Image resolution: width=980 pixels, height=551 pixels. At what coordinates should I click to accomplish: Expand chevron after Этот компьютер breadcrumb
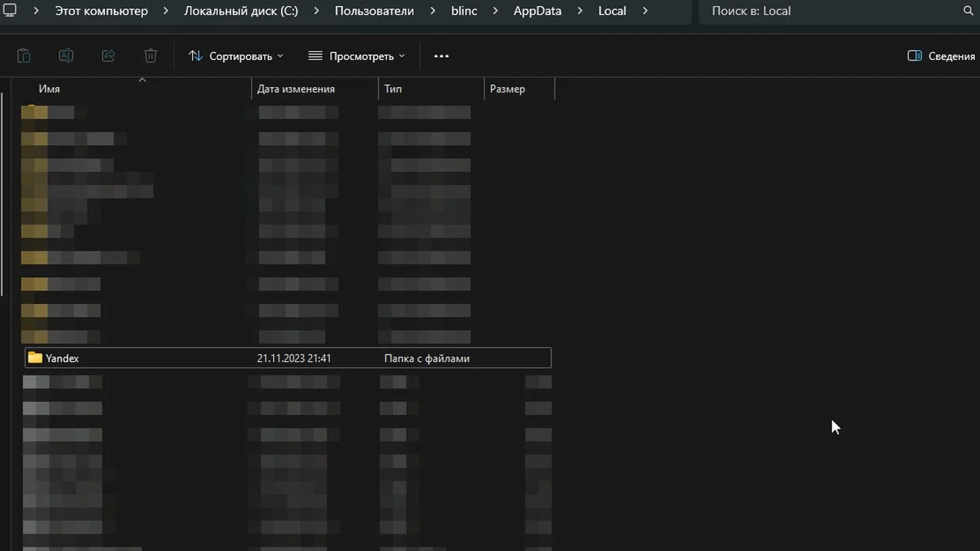pyautogui.click(x=165, y=11)
